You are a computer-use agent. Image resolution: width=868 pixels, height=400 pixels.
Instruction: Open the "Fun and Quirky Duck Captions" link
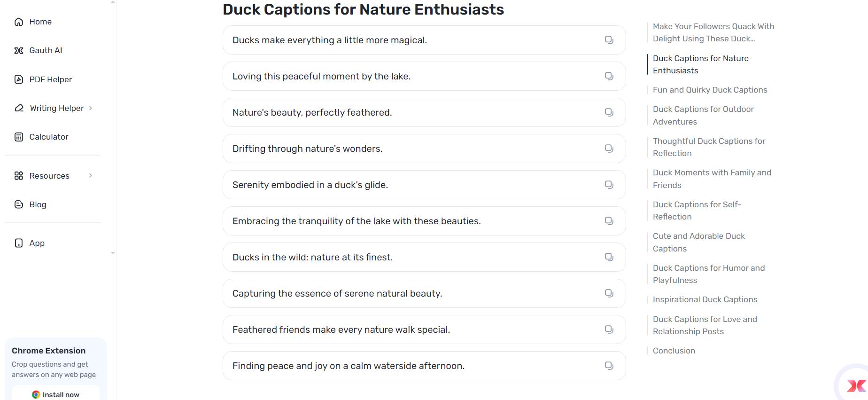710,90
